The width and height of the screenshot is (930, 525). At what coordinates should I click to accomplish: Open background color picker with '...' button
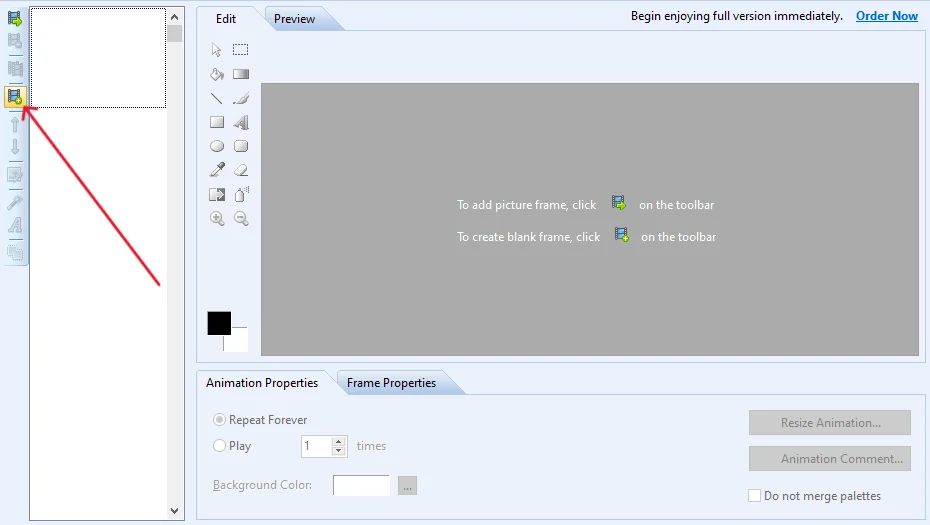tap(407, 485)
